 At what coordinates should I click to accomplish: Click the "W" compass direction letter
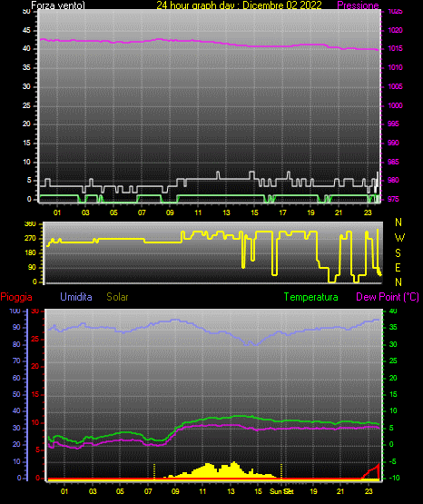(x=399, y=238)
